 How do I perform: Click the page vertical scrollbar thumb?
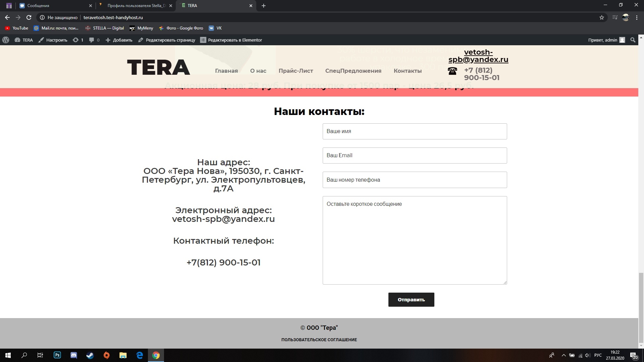tap(641, 308)
